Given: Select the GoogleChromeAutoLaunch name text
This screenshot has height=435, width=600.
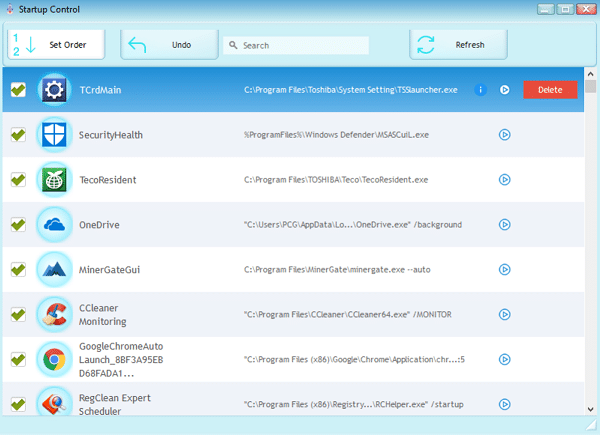Looking at the screenshot, I should pos(121,360).
